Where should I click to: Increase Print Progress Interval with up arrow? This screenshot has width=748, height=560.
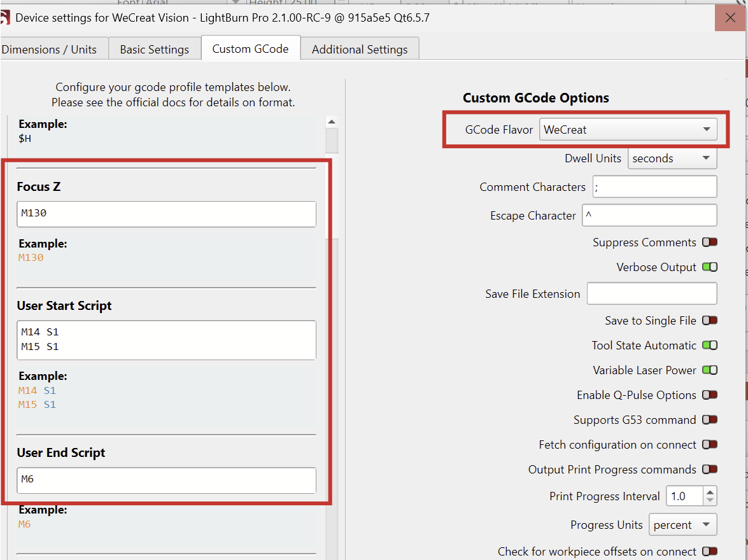710,491
